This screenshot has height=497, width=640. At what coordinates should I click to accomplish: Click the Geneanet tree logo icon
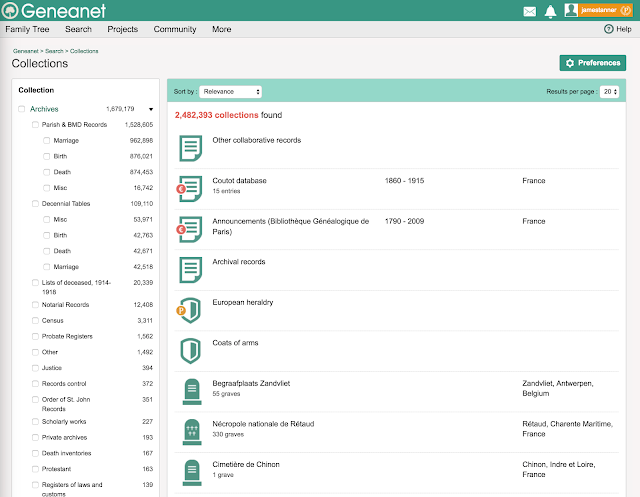tap(10, 11)
